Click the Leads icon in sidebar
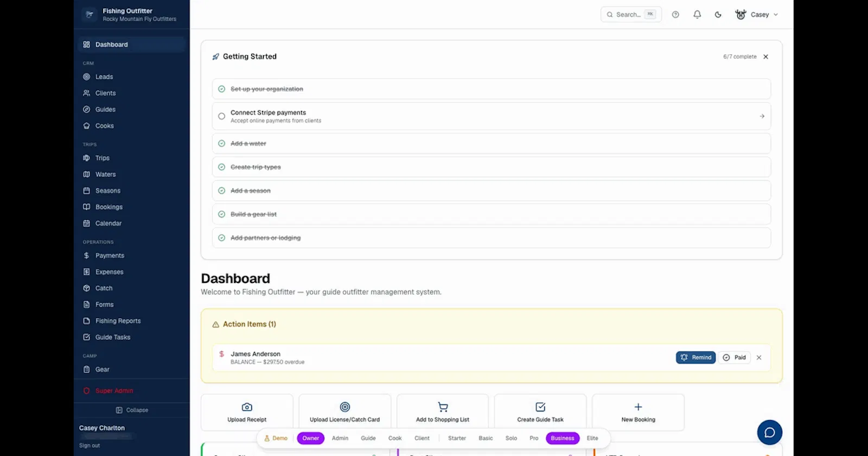This screenshot has width=868, height=456. [x=86, y=77]
